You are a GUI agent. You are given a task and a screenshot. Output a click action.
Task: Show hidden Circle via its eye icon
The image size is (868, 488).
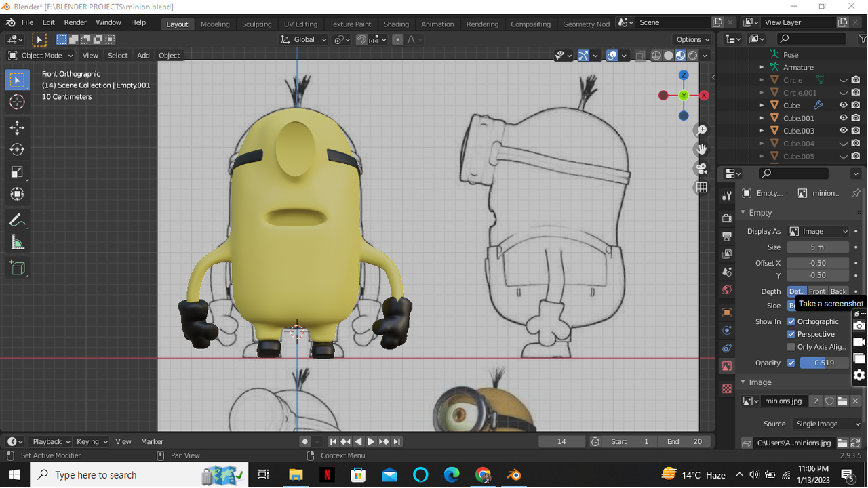click(844, 80)
